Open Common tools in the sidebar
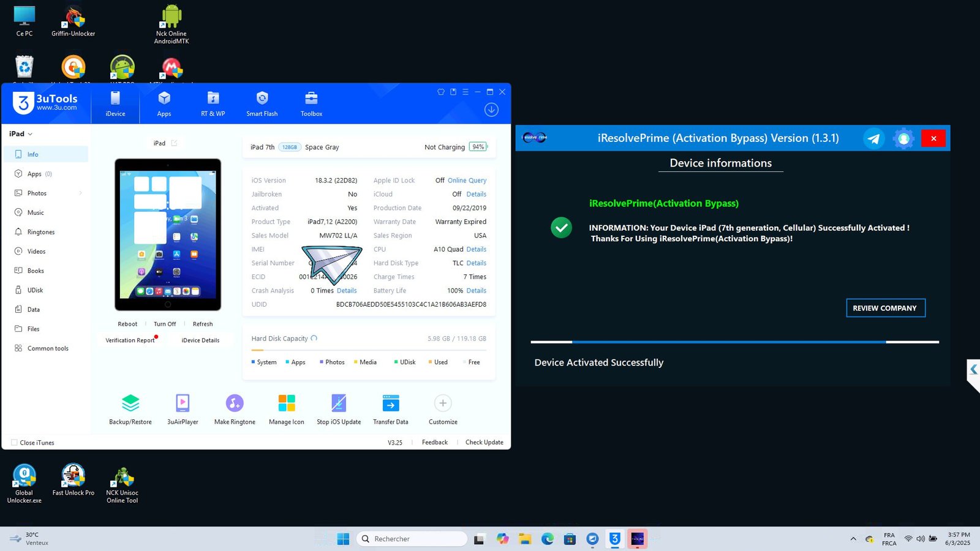Screen dimensions: 980x551 pos(47,348)
